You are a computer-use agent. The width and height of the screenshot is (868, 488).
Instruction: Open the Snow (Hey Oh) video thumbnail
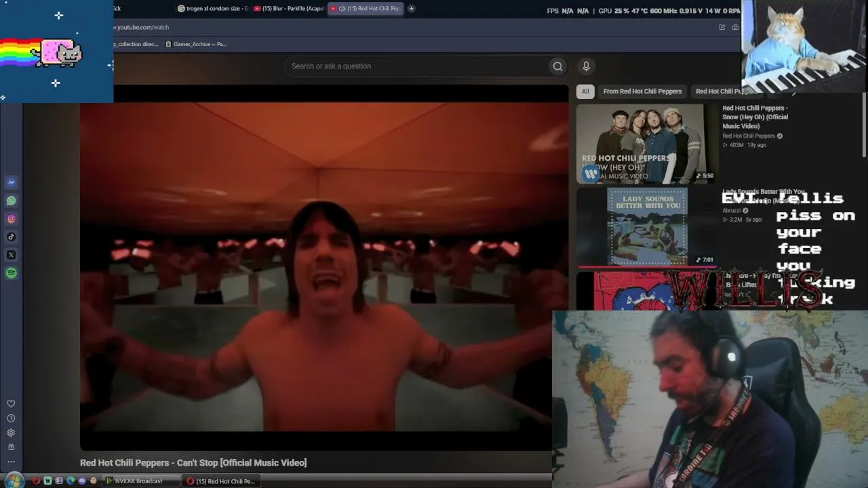click(x=646, y=144)
